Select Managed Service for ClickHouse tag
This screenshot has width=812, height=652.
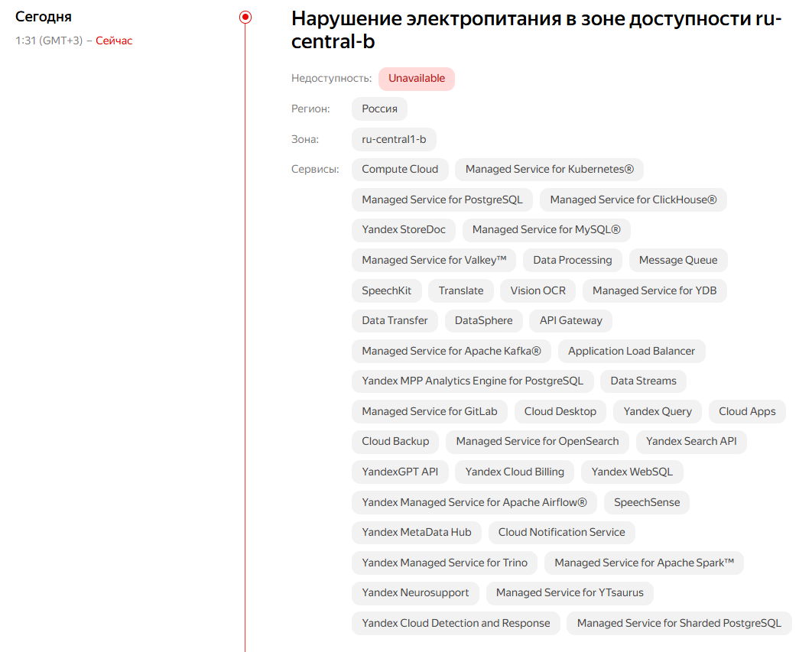point(633,200)
